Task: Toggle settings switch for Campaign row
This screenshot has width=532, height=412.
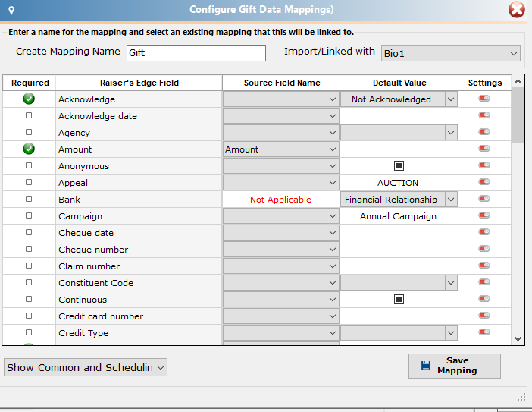Action: [x=484, y=215]
